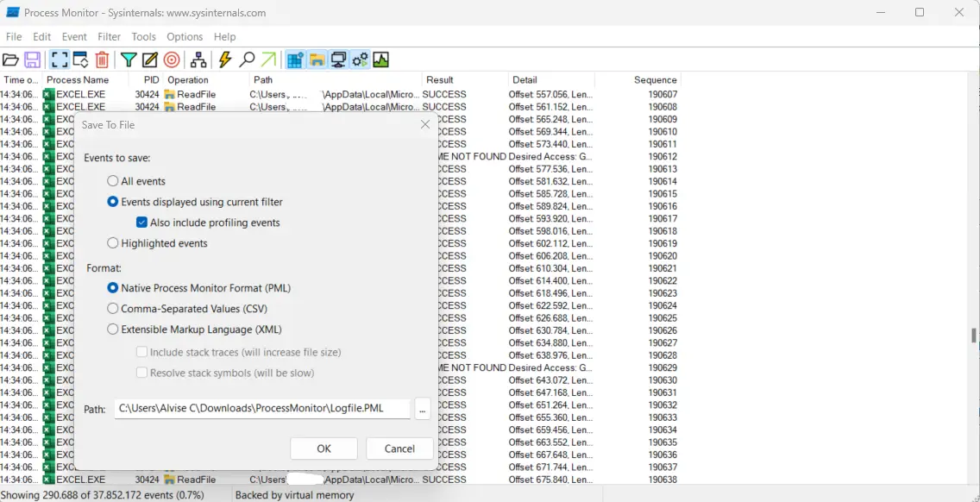Click the Capture events toolbar icon
980x502 pixels.
point(59,60)
